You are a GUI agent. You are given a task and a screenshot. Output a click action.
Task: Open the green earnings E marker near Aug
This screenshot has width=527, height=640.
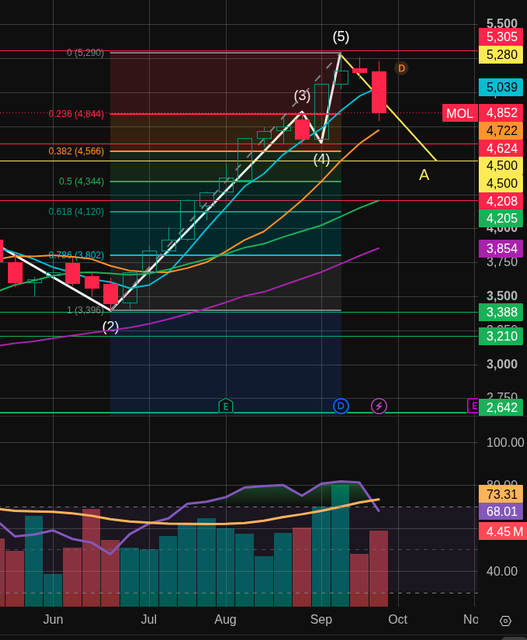pyautogui.click(x=226, y=406)
